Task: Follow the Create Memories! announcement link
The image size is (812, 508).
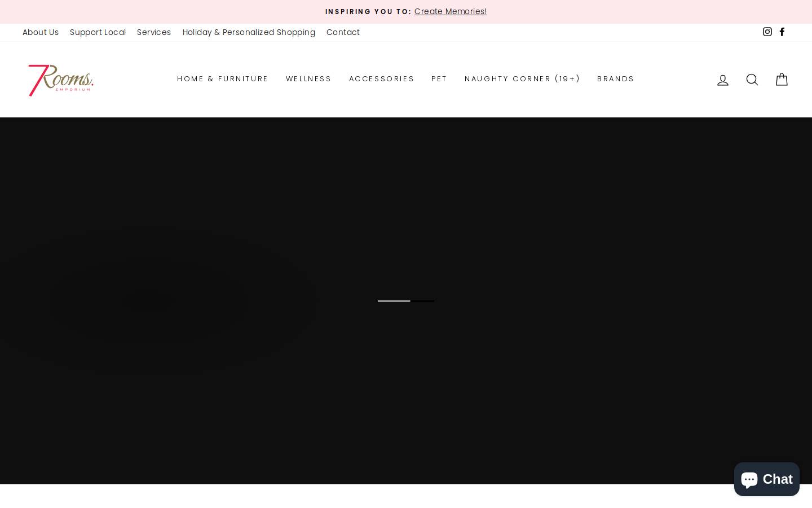Action: click(x=451, y=11)
